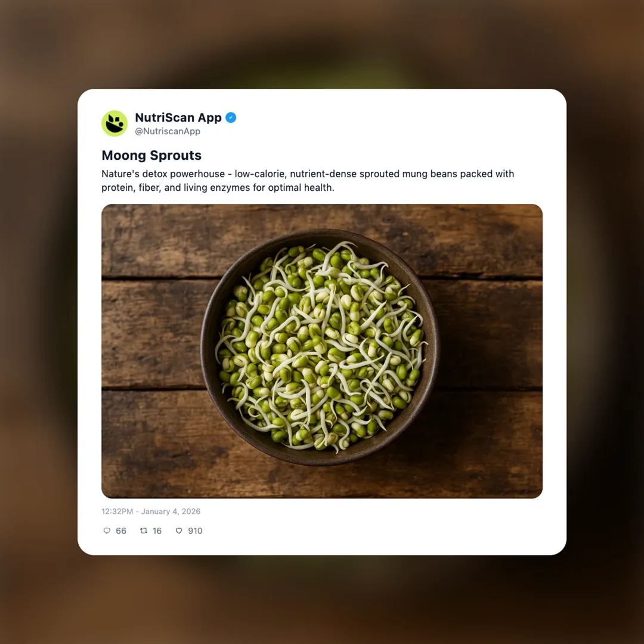Like the post with the heart icon
Image resolution: width=644 pixels, height=644 pixels.
[179, 531]
